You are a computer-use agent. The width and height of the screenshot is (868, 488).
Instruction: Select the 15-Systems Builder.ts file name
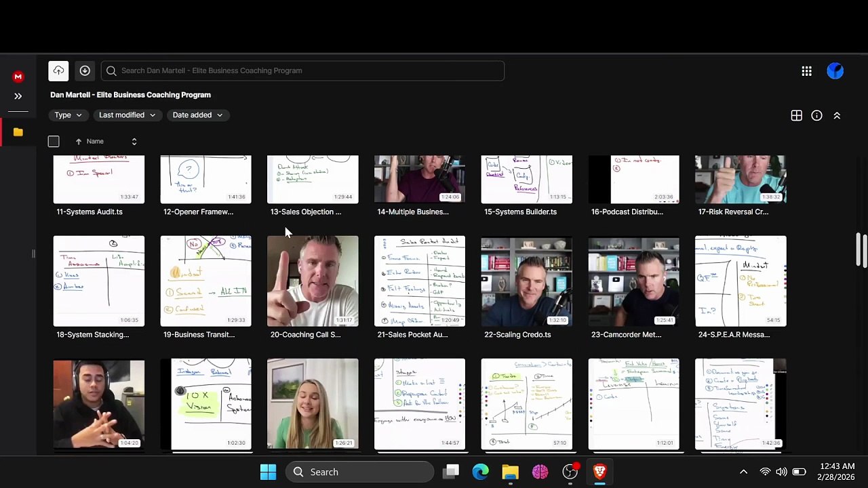(520, 211)
